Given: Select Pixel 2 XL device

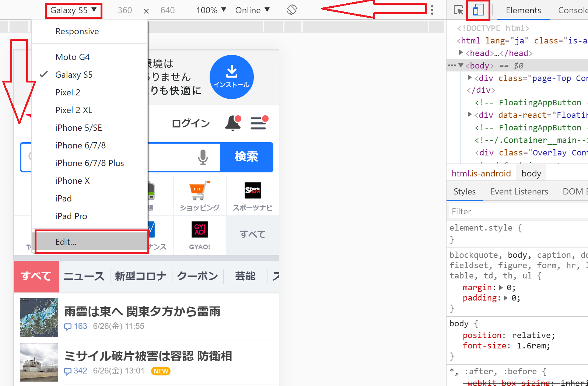Looking at the screenshot, I should point(90,110).
